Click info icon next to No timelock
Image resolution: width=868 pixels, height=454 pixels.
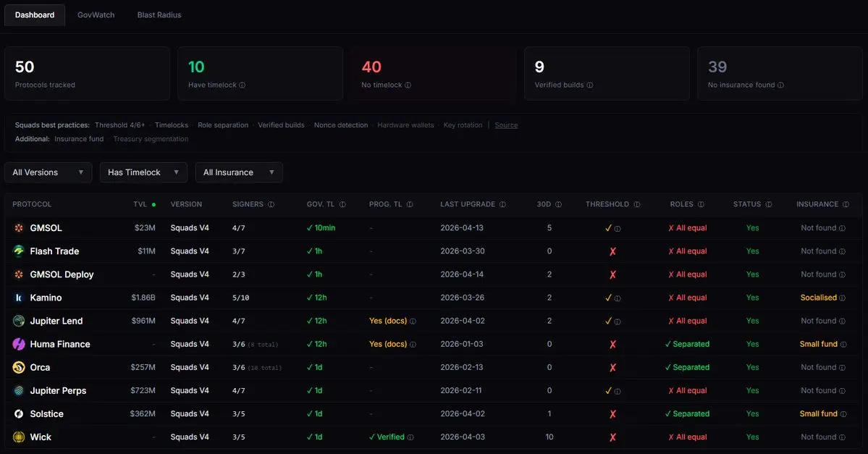pos(408,85)
